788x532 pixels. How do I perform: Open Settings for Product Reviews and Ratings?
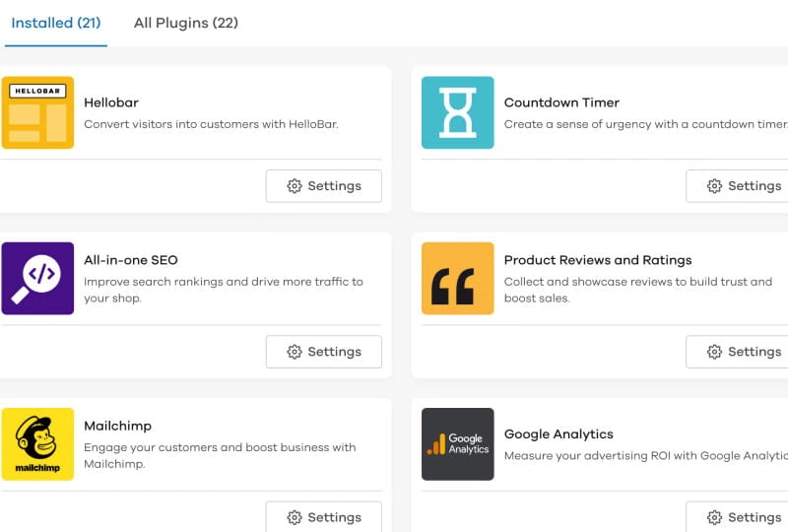737,352
